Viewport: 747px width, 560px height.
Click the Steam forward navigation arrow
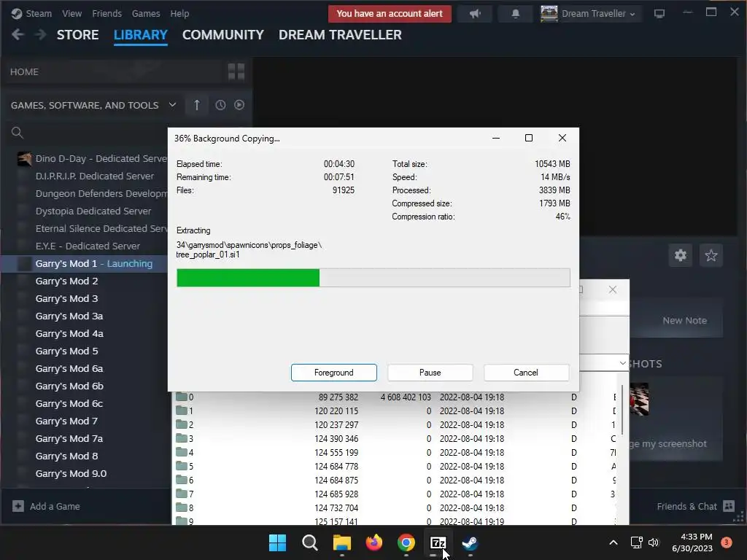(x=41, y=34)
